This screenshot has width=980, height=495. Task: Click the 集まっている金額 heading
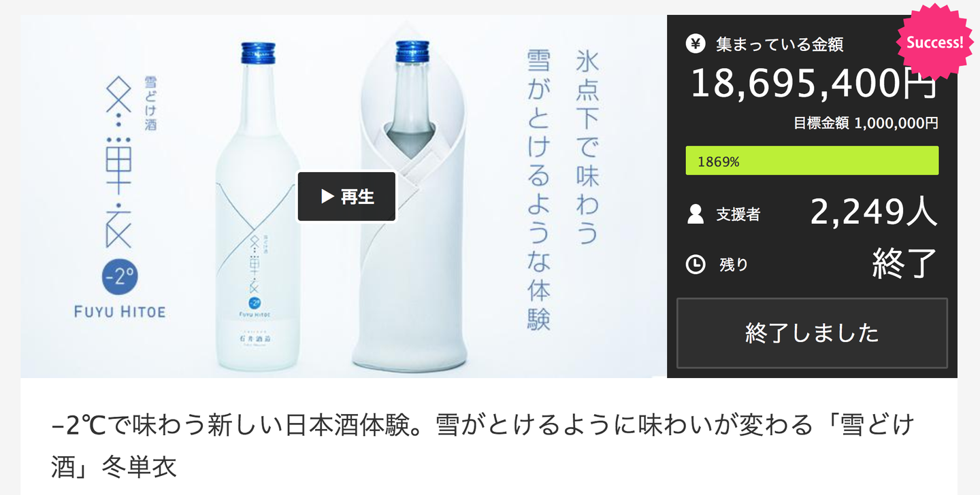tap(780, 44)
